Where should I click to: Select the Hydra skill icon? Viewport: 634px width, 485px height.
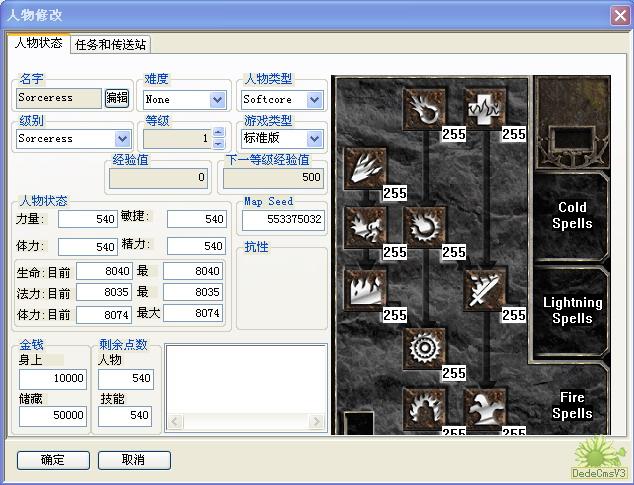tap(484, 409)
